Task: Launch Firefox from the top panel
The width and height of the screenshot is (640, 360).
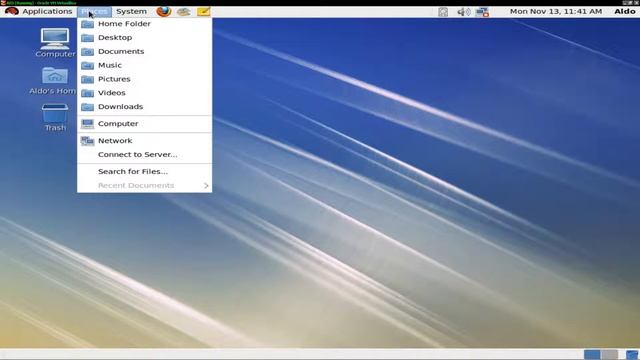Action: point(164,11)
